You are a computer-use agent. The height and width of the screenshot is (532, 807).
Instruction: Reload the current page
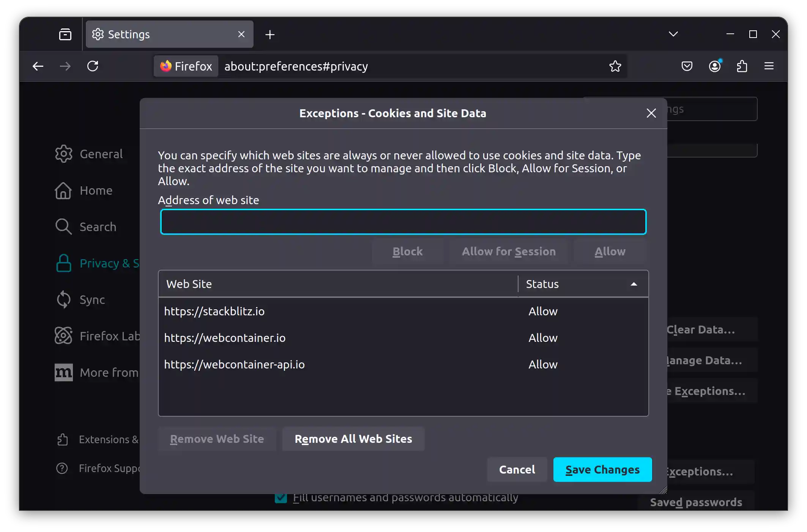(93, 66)
